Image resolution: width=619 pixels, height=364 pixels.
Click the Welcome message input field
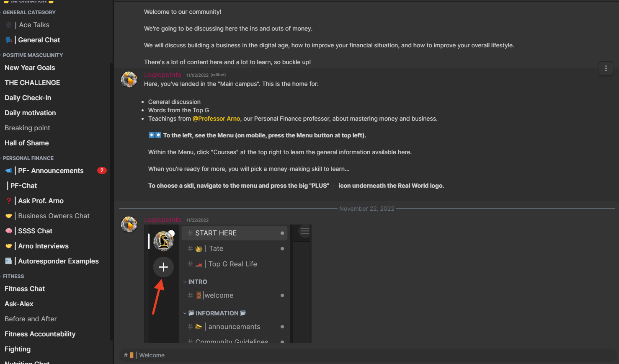coord(369,355)
